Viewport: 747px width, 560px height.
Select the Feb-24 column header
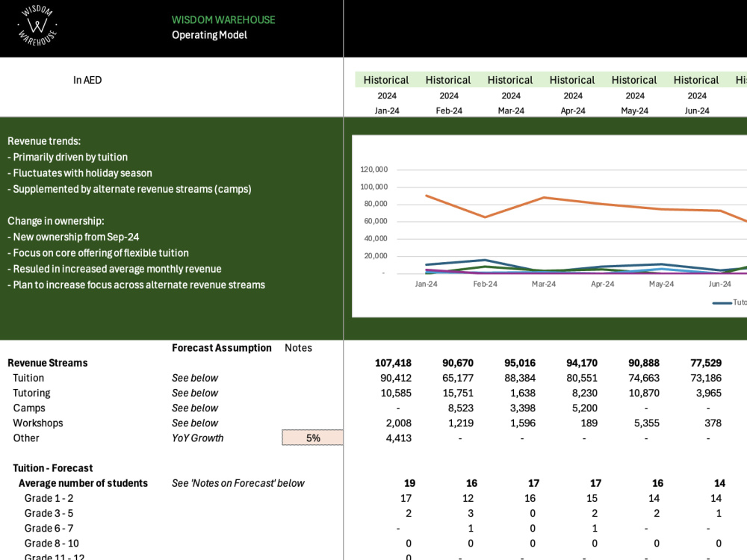click(449, 111)
